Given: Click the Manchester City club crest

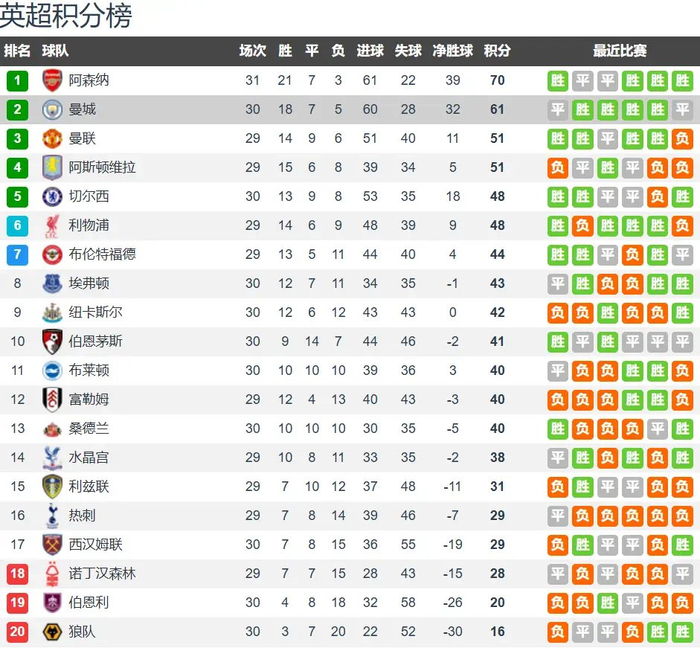Looking at the screenshot, I should click(x=52, y=110).
